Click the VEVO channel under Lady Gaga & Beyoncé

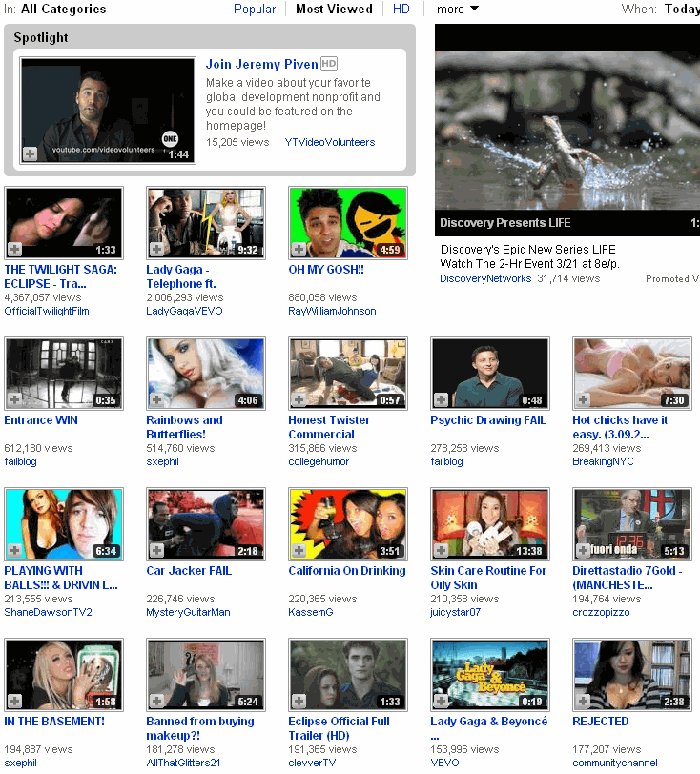point(444,763)
